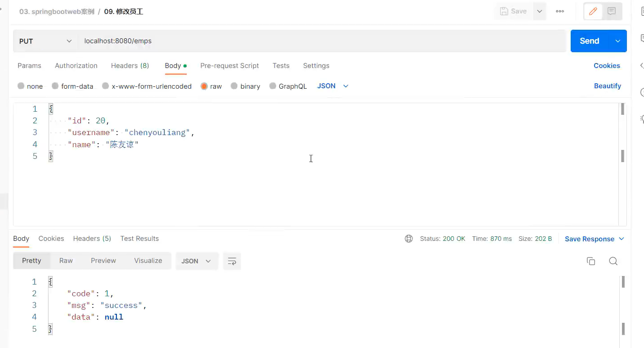Select the x-www-form-urlencoded body type
Screen dimensions: 644x348
tap(147, 86)
